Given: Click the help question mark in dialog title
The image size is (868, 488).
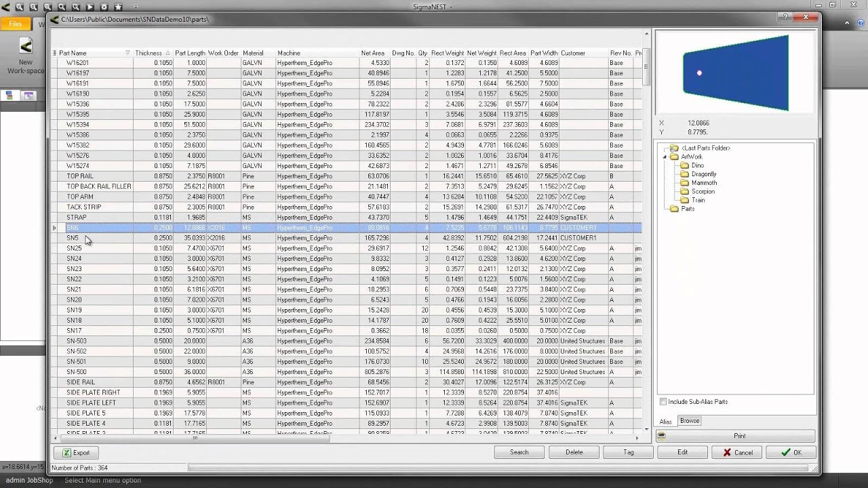Looking at the screenshot, I should (x=785, y=18).
